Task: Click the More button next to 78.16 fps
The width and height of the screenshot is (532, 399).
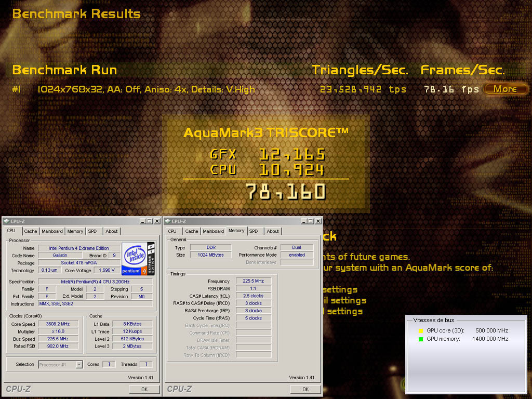Action: pos(505,89)
